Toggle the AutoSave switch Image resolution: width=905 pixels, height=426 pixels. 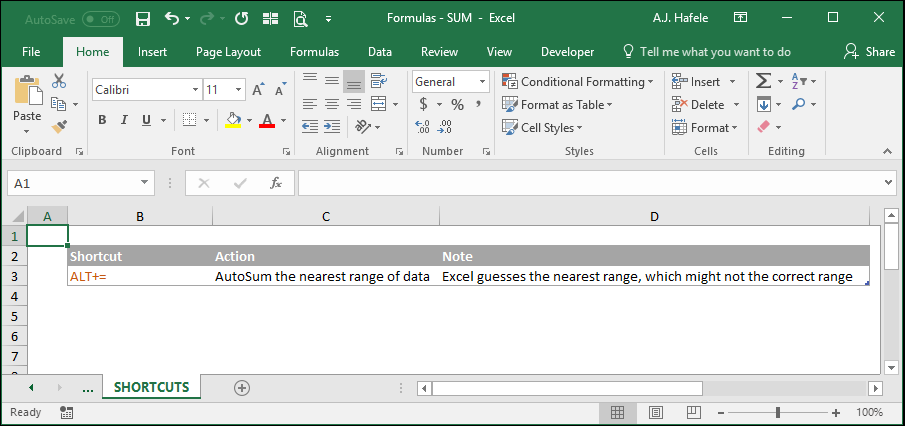[x=100, y=19]
